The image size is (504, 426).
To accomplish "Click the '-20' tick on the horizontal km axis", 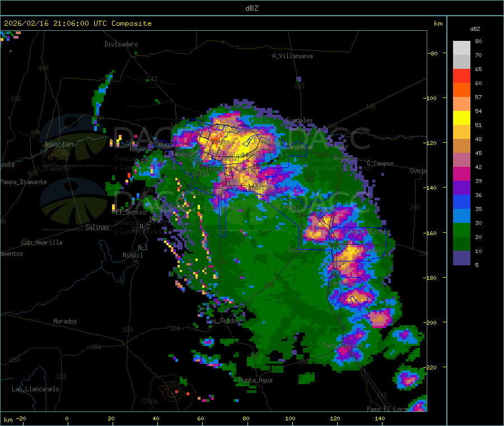I will (x=21, y=418).
